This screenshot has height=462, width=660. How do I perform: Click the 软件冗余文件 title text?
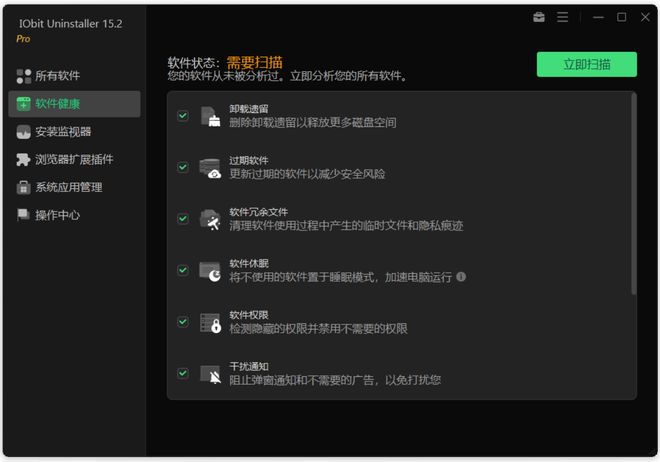[x=258, y=212]
